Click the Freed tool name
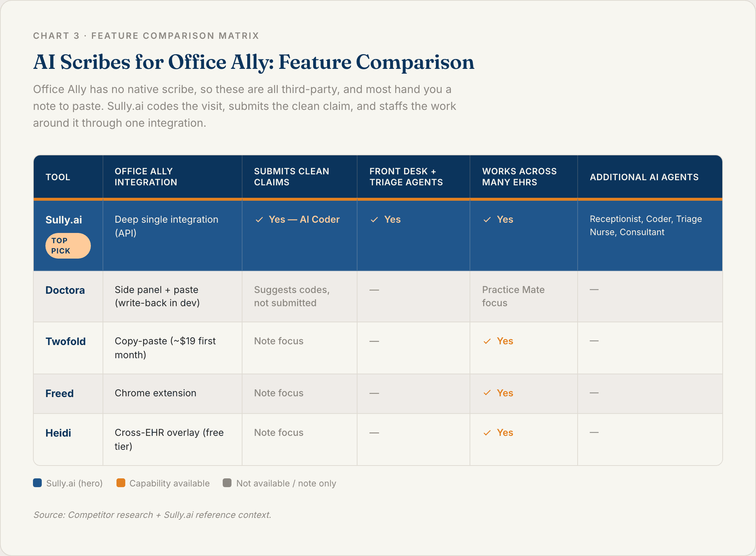This screenshot has height=556, width=756. (60, 393)
